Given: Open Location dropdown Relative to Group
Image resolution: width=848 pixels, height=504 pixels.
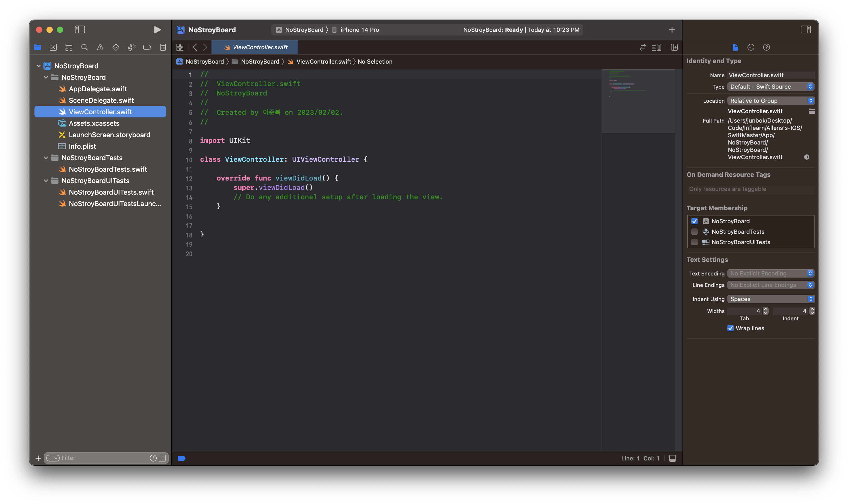Looking at the screenshot, I should [770, 100].
